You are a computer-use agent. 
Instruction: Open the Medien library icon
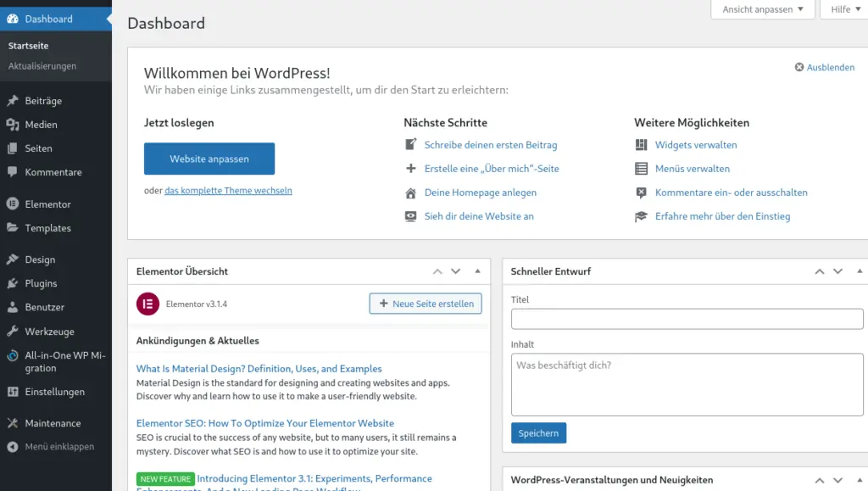[15, 125]
